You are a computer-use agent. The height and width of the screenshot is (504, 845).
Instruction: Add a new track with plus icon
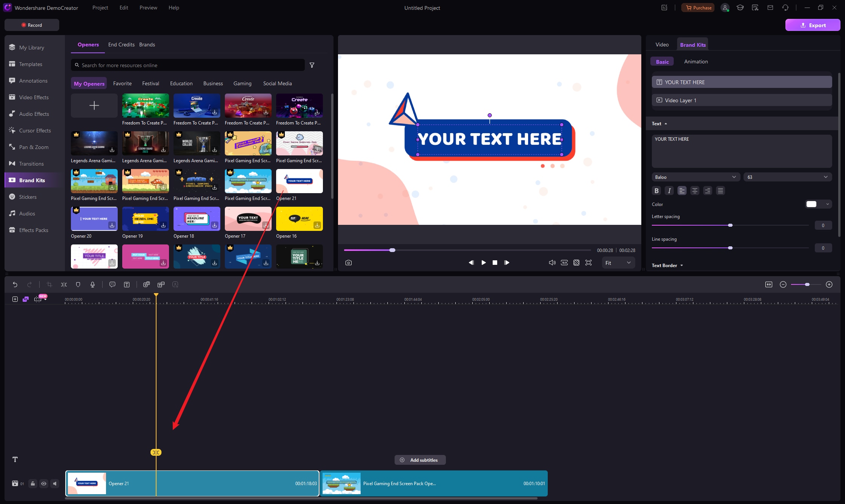pos(15,299)
